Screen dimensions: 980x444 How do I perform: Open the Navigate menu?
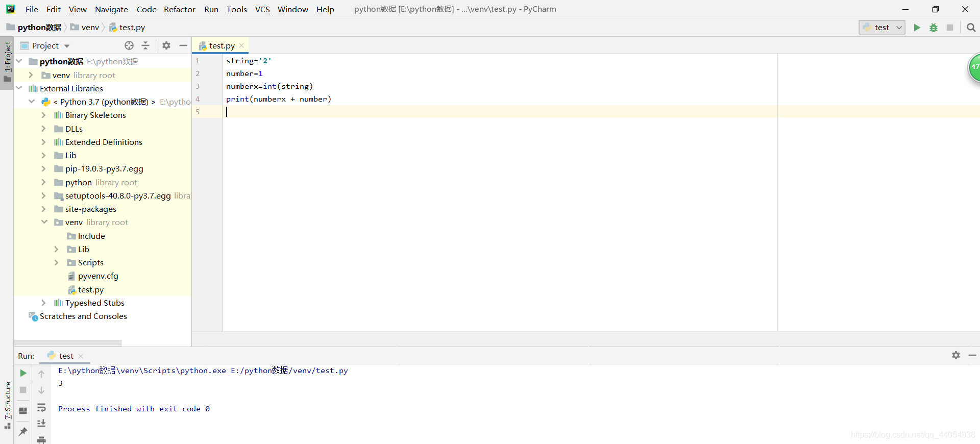111,9
